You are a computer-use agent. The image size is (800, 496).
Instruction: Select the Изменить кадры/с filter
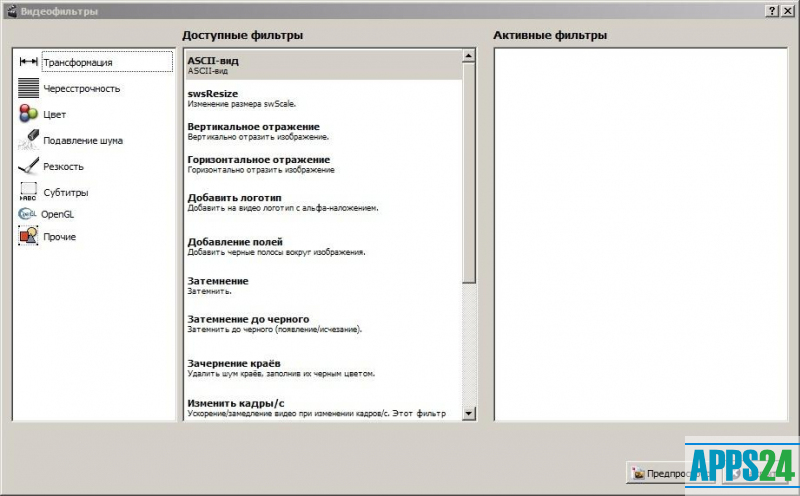323,407
